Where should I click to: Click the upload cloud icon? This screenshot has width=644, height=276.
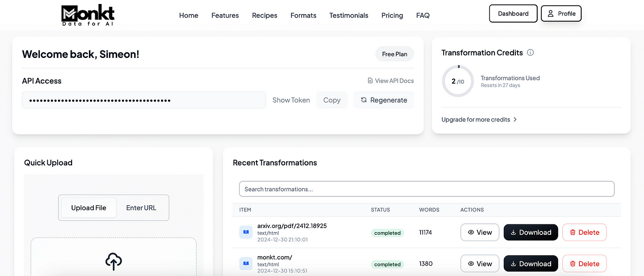click(113, 261)
